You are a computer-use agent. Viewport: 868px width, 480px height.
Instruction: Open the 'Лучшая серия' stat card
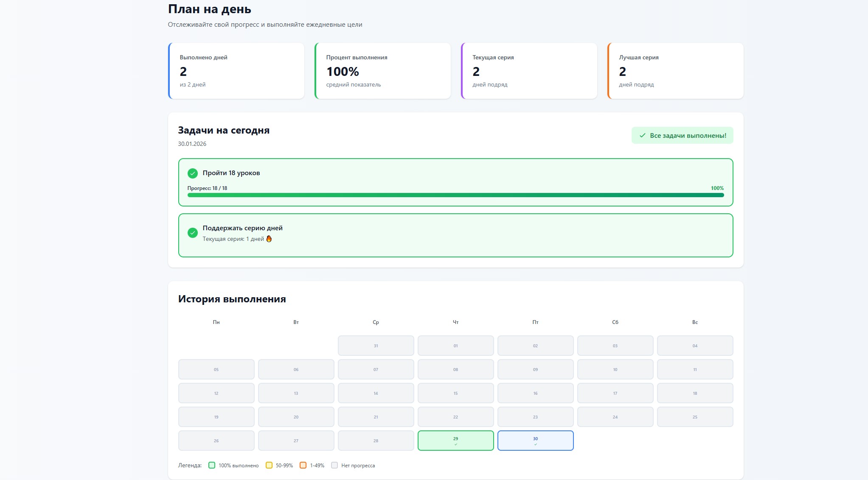[x=676, y=71]
